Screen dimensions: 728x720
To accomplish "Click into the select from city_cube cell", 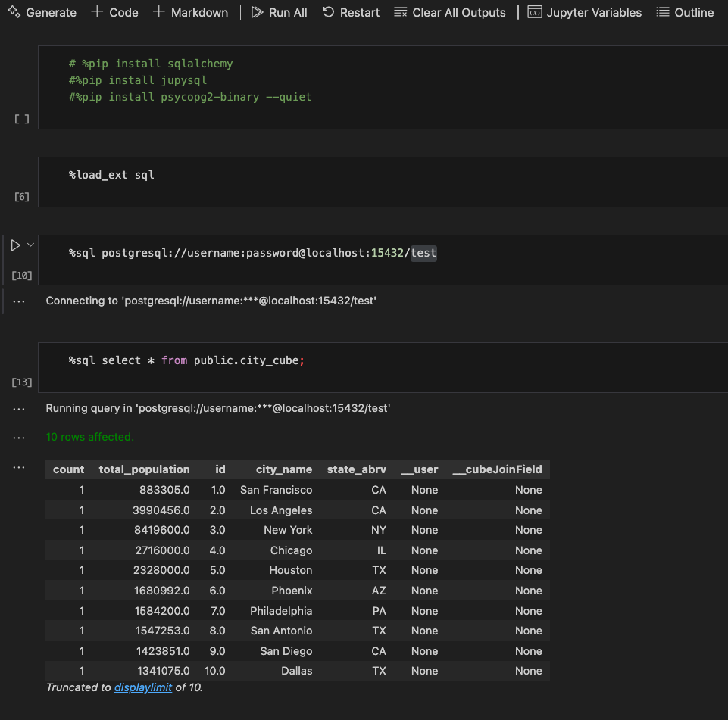I will tap(383, 367).
